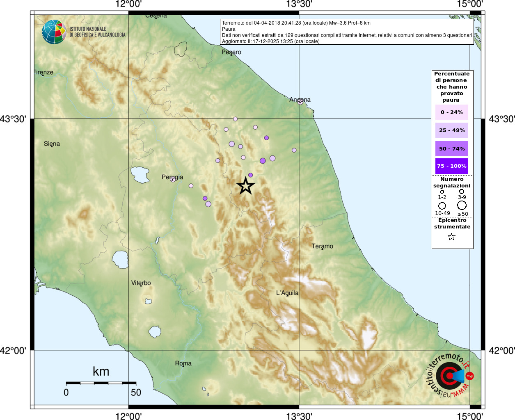
Task: Click the report circle at Perugia
Action: 173,179
